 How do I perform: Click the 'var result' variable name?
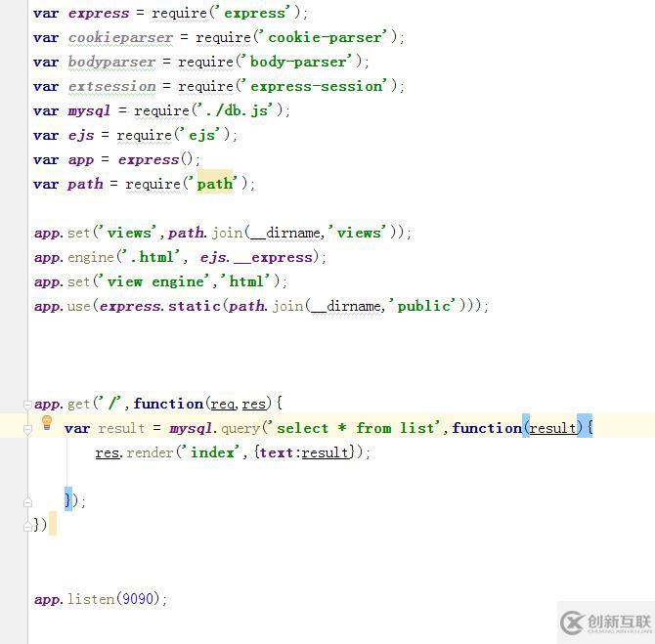point(121,428)
